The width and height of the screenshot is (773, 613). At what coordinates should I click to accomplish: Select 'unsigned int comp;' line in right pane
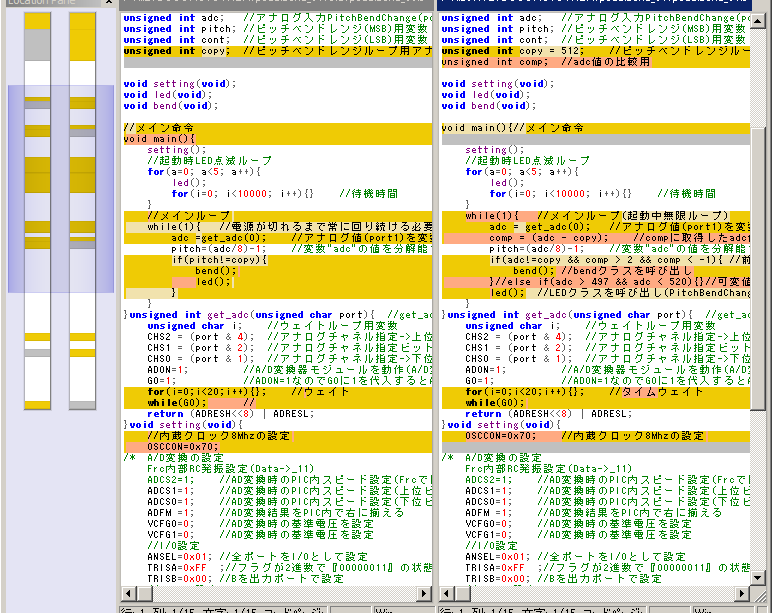(x=596, y=62)
